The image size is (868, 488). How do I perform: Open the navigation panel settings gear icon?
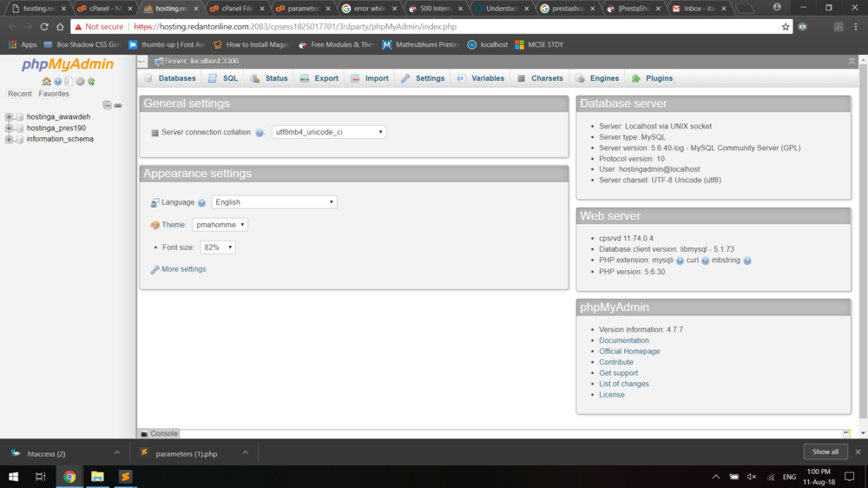(80, 82)
